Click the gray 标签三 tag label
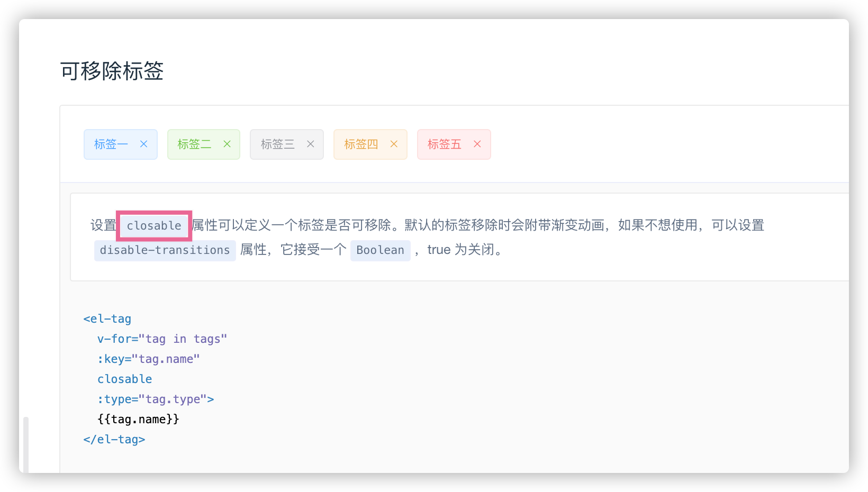868x492 pixels. click(278, 144)
